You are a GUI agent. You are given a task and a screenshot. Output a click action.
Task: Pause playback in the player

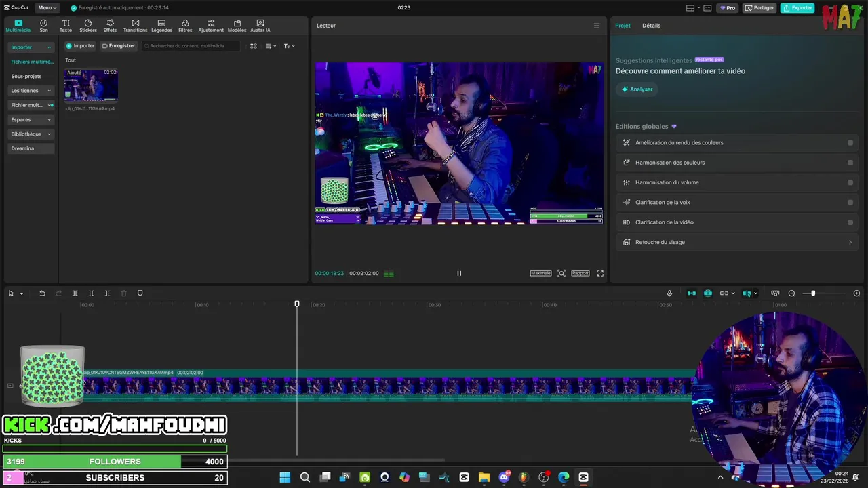click(459, 273)
